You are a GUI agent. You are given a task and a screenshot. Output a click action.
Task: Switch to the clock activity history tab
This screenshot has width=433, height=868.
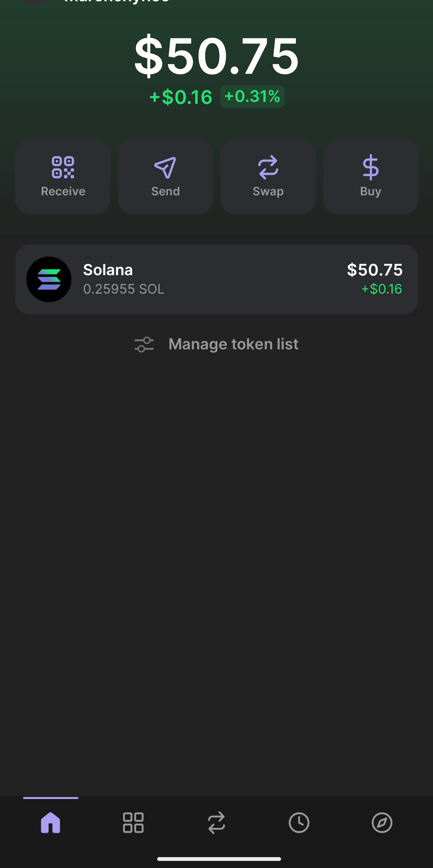299,823
